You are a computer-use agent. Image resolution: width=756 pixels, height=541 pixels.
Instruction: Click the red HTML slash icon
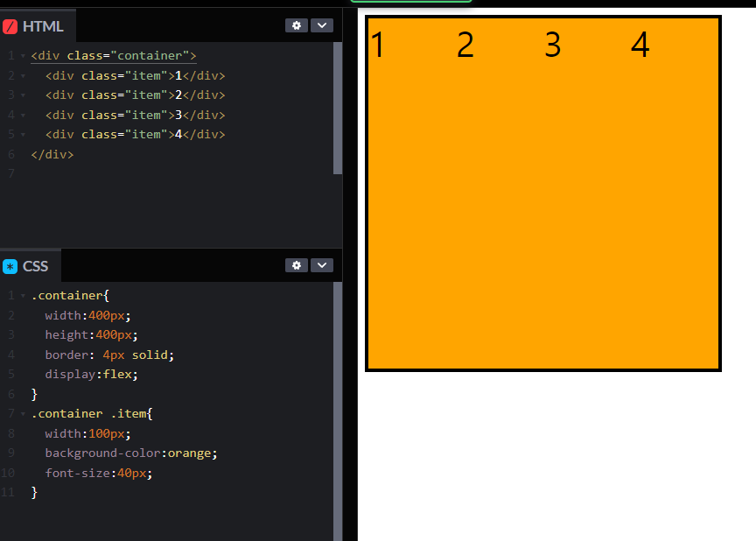10,26
